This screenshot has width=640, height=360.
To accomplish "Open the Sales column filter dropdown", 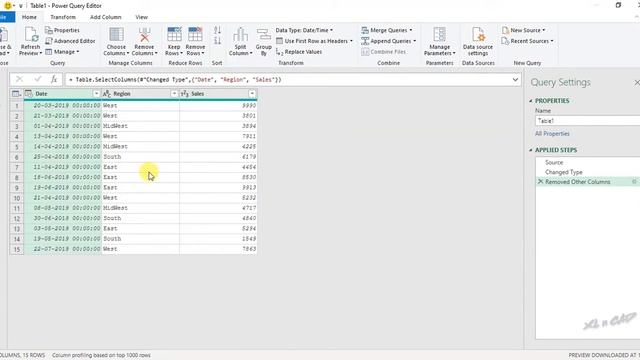I will coord(252,94).
